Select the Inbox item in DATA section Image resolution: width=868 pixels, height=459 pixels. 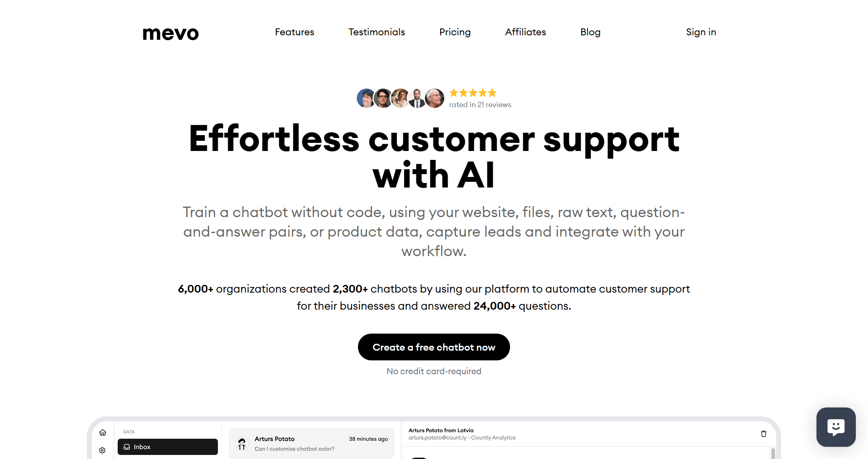pyautogui.click(x=168, y=447)
